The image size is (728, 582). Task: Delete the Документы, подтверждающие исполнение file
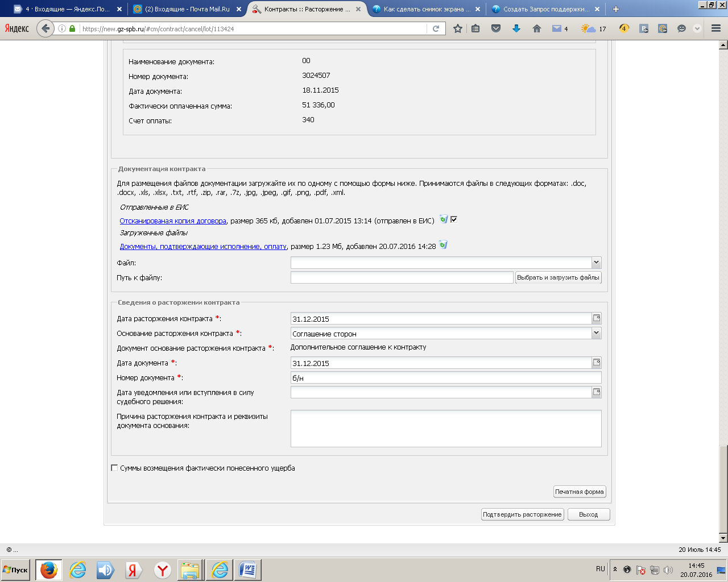[x=443, y=245]
